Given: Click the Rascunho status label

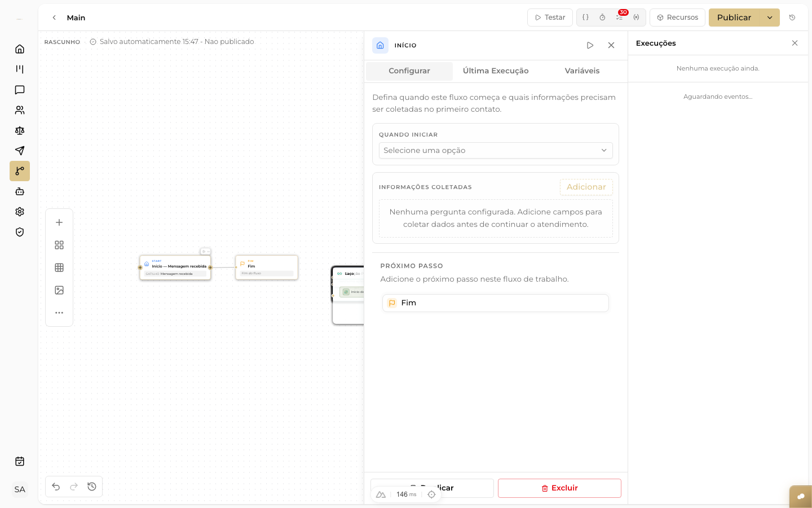Looking at the screenshot, I should pos(62,42).
